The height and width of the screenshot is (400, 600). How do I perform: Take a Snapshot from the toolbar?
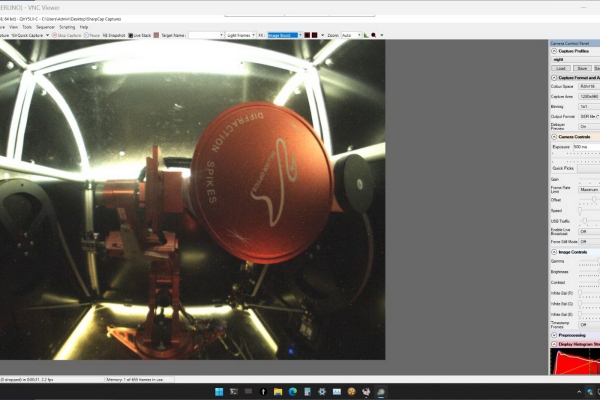114,35
